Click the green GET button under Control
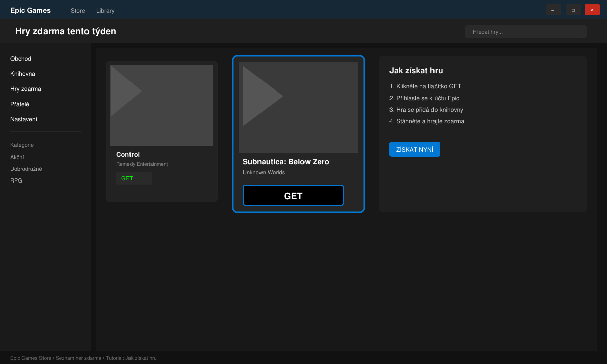 pos(134,178)
